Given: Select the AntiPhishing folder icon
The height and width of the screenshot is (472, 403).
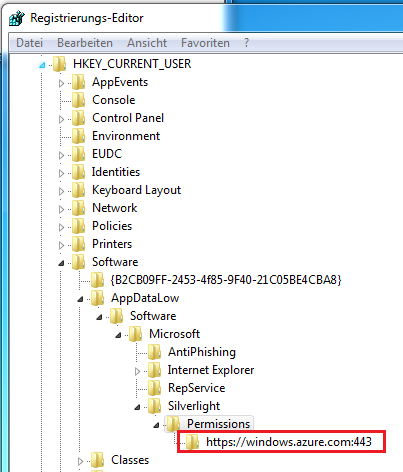Looking at the screenshot, I should [x=155, y=352].
